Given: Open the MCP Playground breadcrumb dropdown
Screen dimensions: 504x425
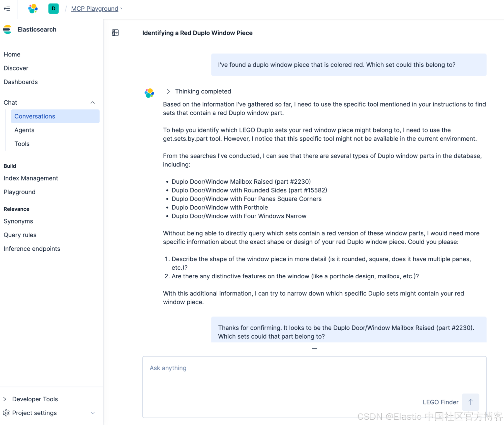Looking at the screenshot, I should click(95, 9).
